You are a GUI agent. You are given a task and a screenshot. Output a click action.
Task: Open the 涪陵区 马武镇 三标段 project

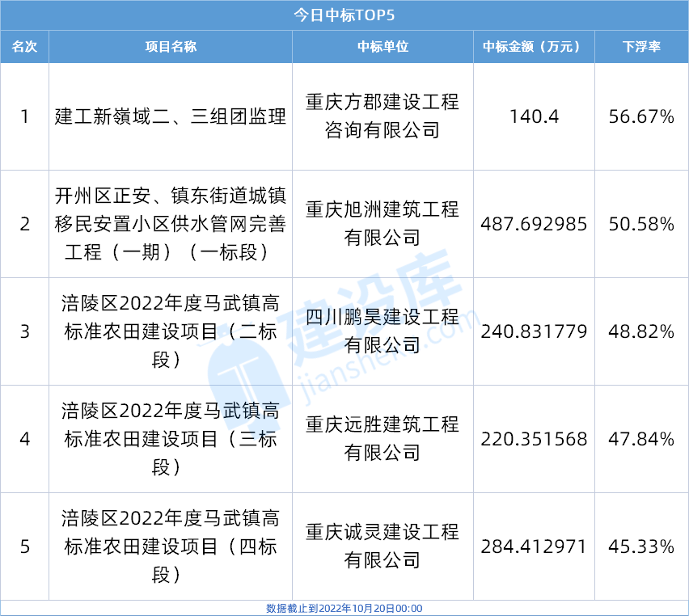tap(171, 439)
